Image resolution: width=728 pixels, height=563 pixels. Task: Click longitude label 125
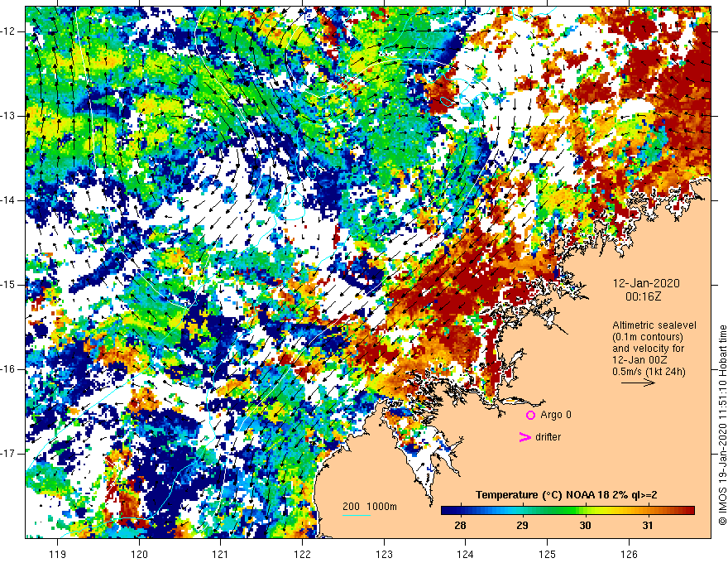[548, 554]
